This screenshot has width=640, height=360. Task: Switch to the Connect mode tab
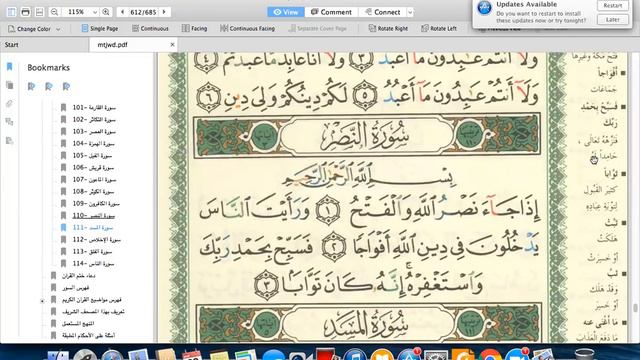tap(382, 12)
